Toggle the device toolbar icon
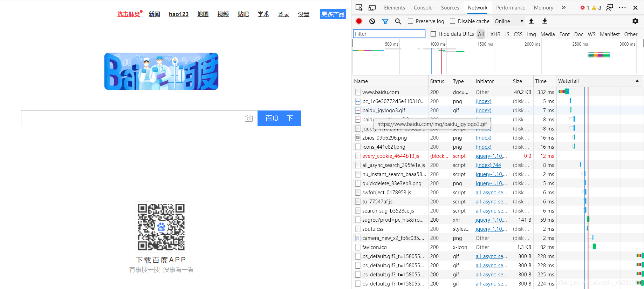This screenshot has height=289, width=644. click(372, 7)
